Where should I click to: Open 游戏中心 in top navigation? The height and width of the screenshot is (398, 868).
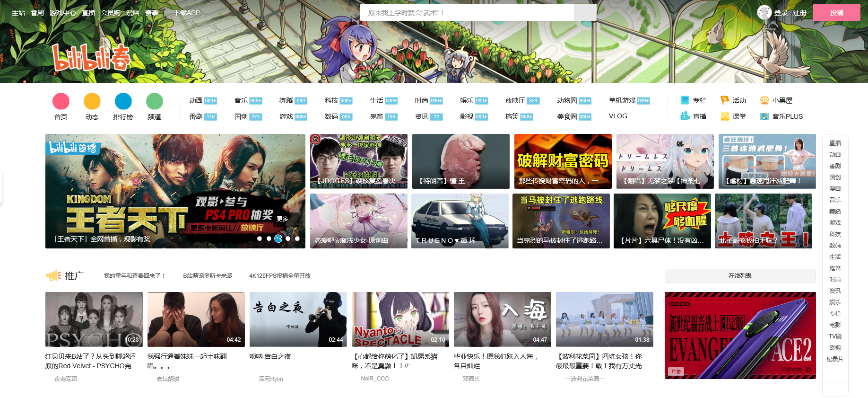63,13
